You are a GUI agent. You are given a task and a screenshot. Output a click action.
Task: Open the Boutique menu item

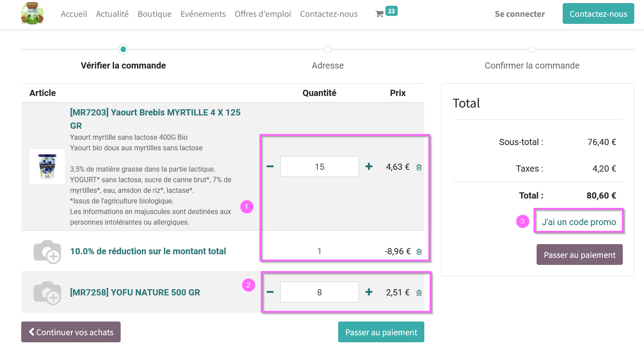[155, 14]
